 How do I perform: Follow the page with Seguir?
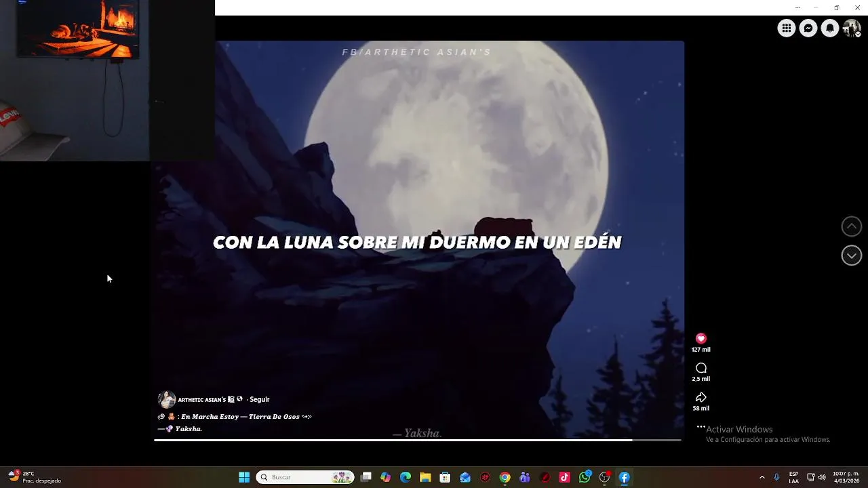(259, 400)
